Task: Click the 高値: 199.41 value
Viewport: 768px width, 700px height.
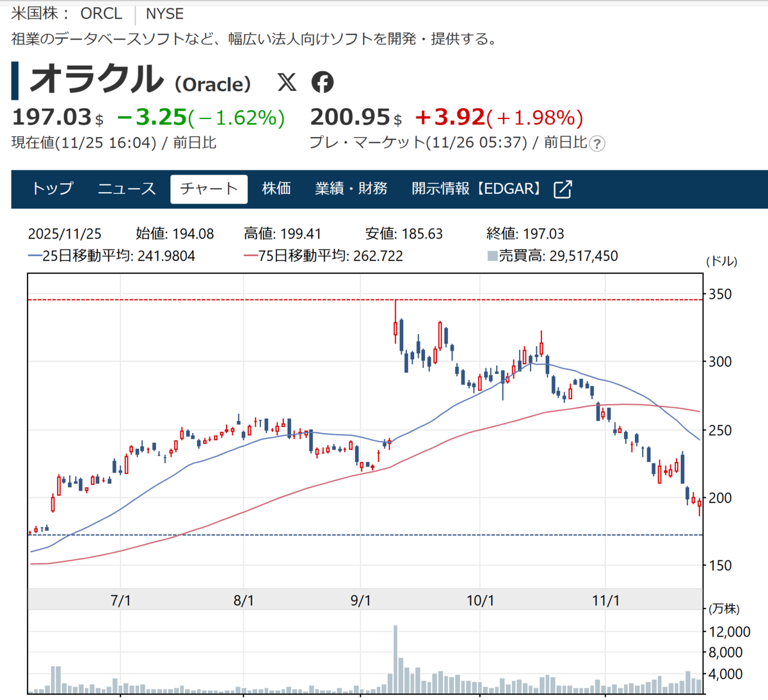Action: pos(283,234)
